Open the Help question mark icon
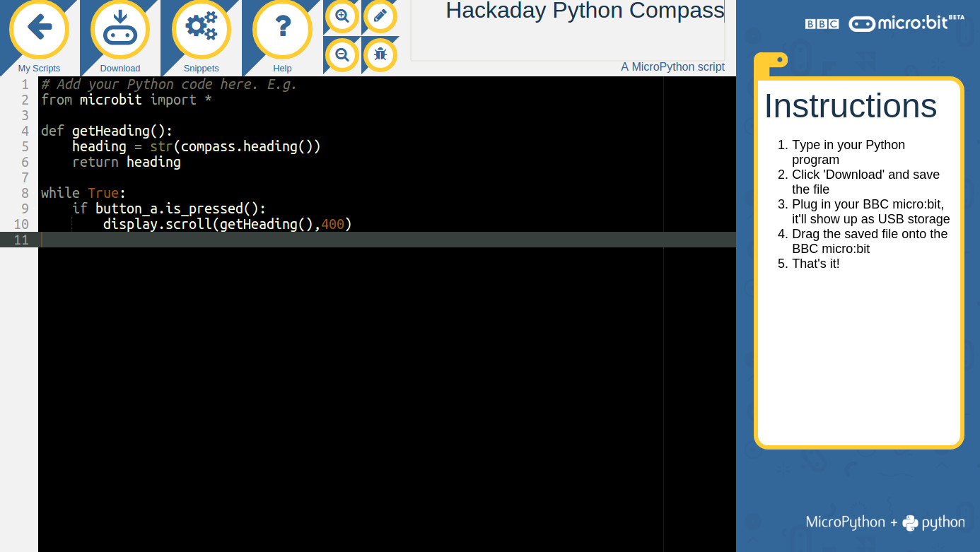Screen dimensions: 980x552 pyautogui.click(x=282, y=29)
